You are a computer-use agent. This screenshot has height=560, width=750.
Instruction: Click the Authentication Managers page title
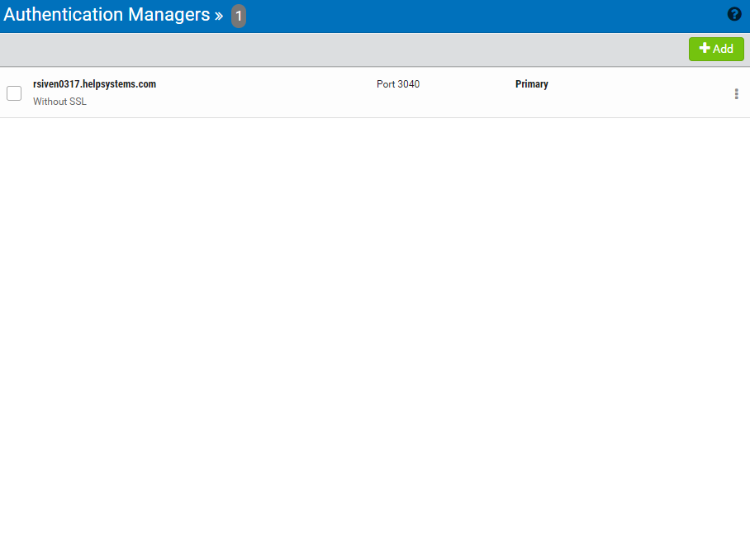tap(107, 15)
